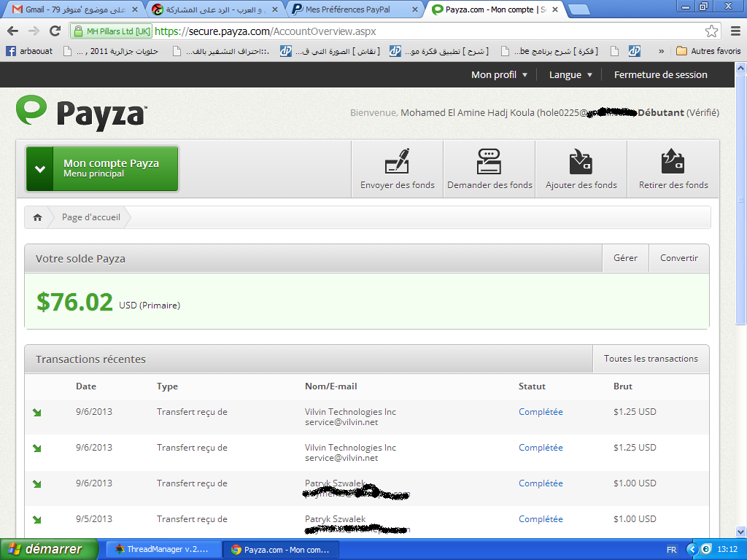This screenshot has width=747, height=560.
Task: Click the page scrollbar down arrow
Action: (741, 532)
